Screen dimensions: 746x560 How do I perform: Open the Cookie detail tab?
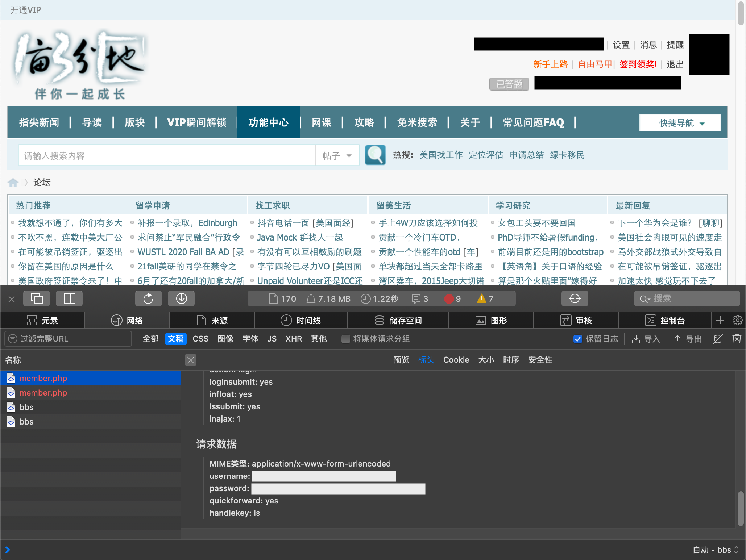[x=456, y=360]
